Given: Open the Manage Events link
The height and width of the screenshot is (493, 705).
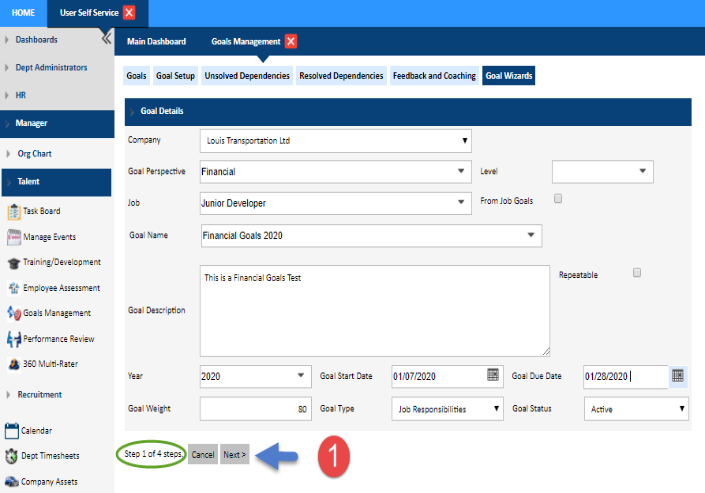Looking at the screenshot, I should [49, 237].
